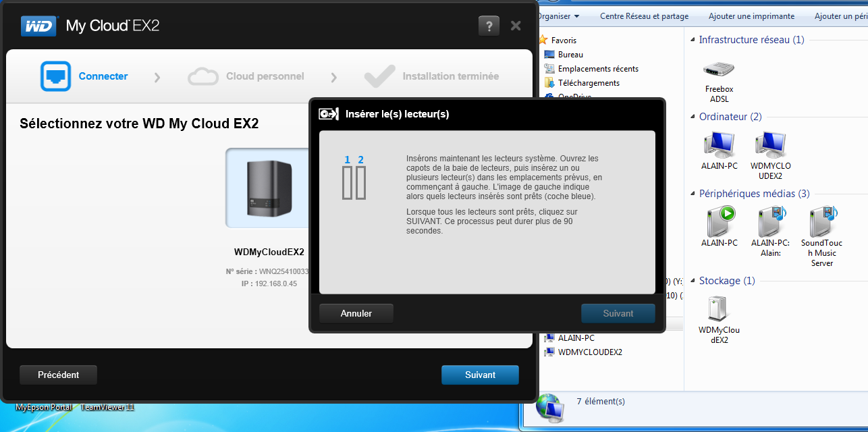
Task: Close the WD My Cloud EX2 setup window
Action: pos(516,26)
